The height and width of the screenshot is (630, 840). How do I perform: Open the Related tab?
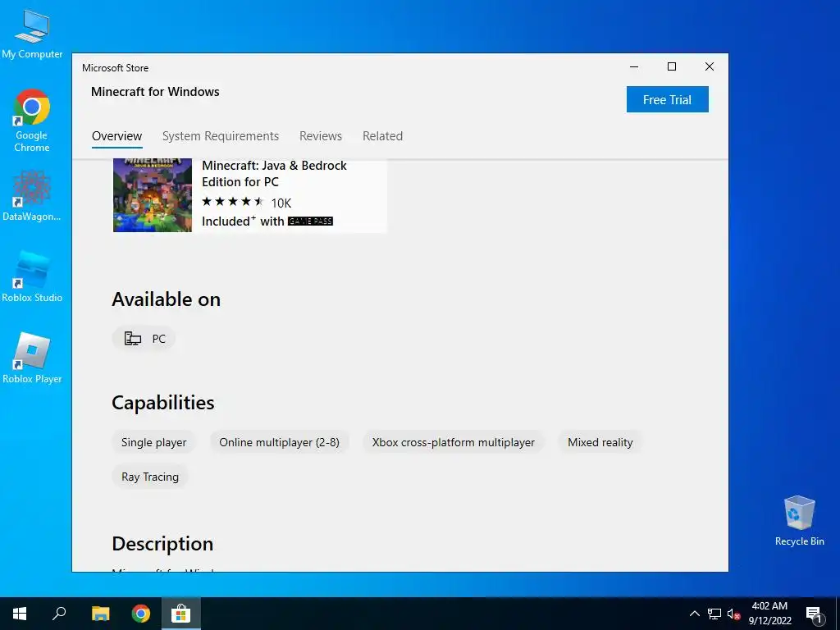pos(382,136)
